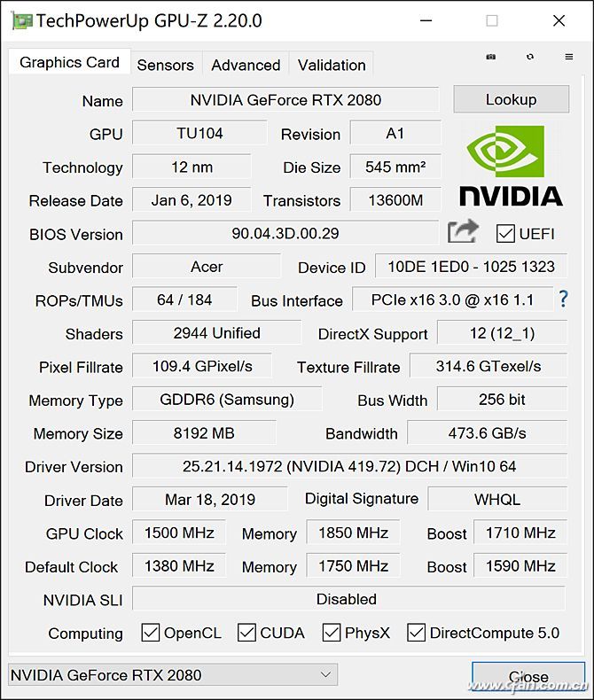Screen dimensions: 594x700
Task: Click the Driver Version text field
Action: pyautogui.click(x=349, y=466)
